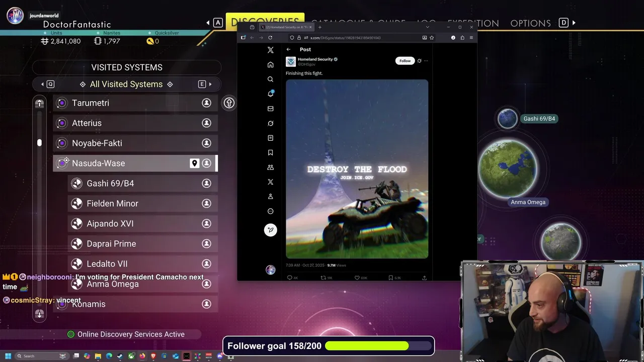The width and height of the screenshot is (644, 362).
Task: Like the Homeland Security post
Action: tap(357, 278)
